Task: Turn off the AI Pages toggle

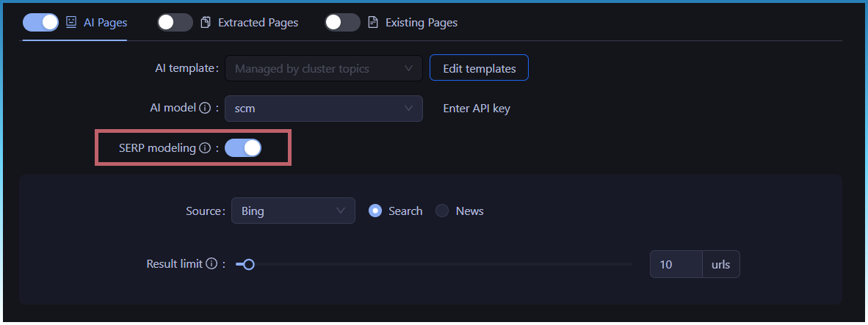Action: click(x=41, y=22)
